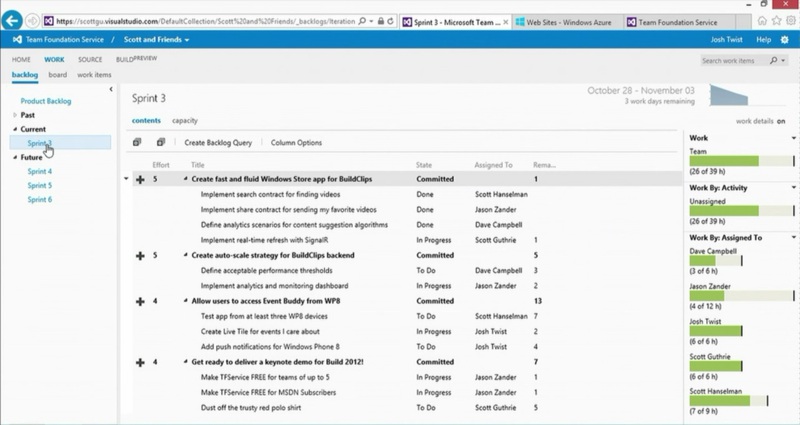
Task: Open the WORK hub
Action: pos(54,59)
